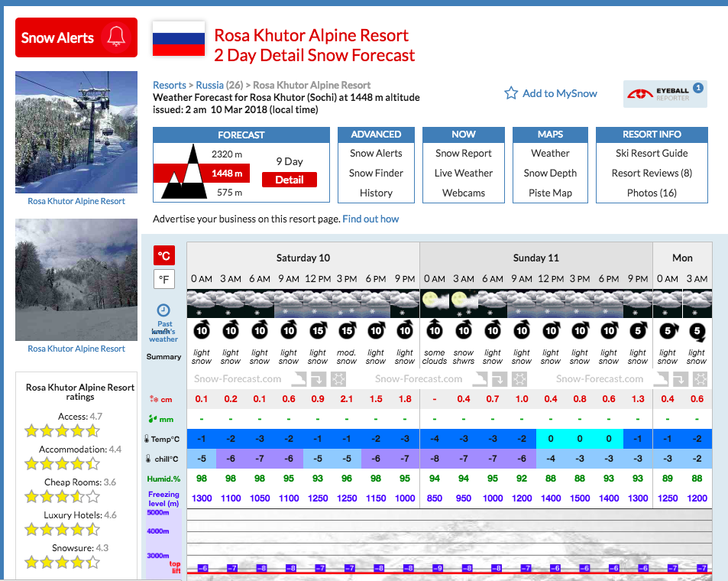The height and width of the screenshot is (581, 728).
Task: Click Sunday 9 PM wind icon showing 5
Action: (x=638, y=330)
